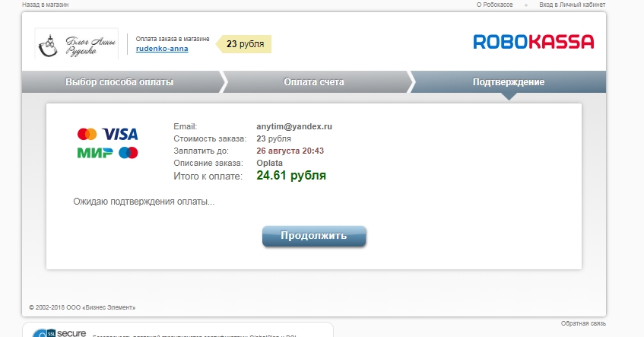Go back via Назад в магазин
This screenshot has width=644, height=337.
[45, 5]
